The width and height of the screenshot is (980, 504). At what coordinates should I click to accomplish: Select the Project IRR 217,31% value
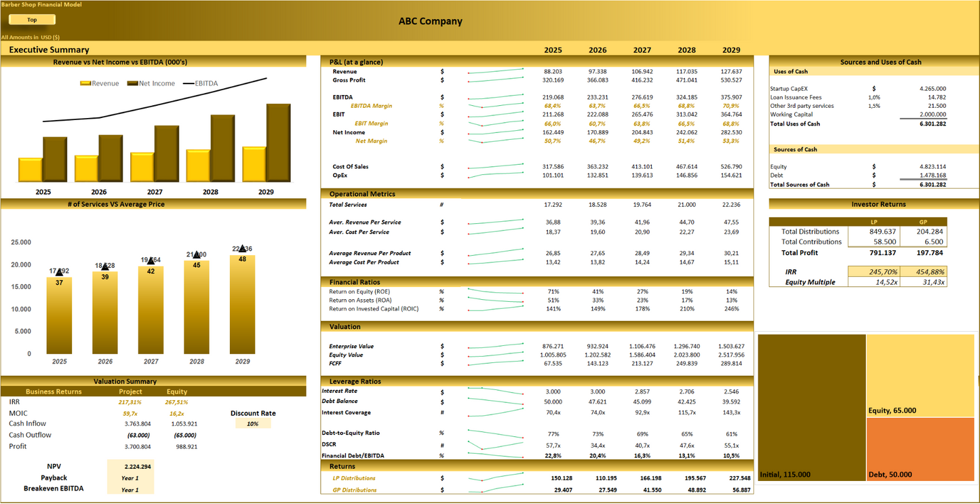(130, 402)
